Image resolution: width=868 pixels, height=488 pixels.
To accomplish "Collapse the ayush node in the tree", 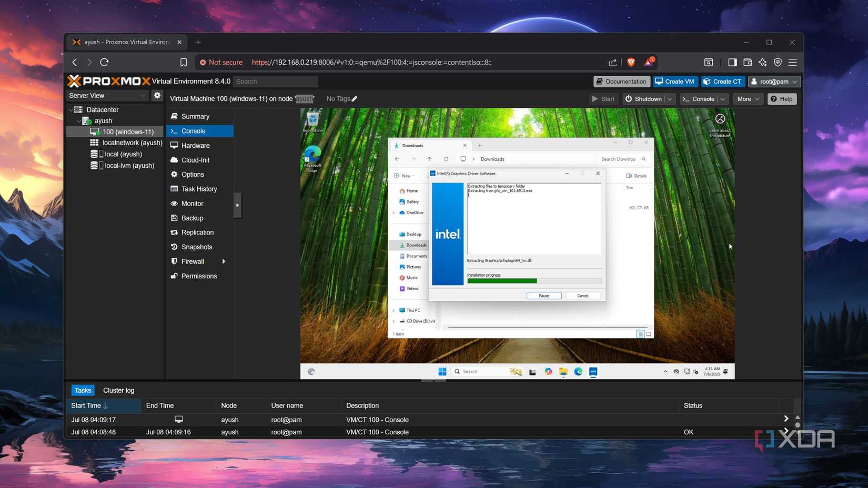I will 79,120.
